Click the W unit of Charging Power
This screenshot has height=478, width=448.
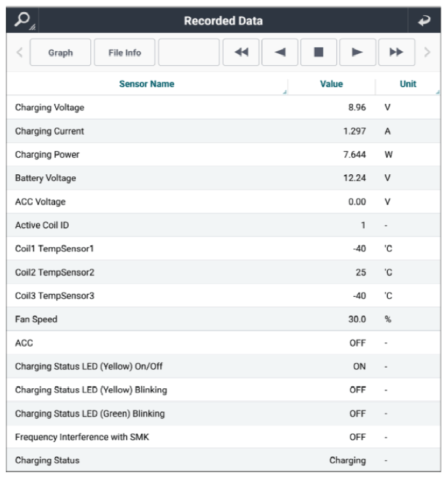point(388,154)
